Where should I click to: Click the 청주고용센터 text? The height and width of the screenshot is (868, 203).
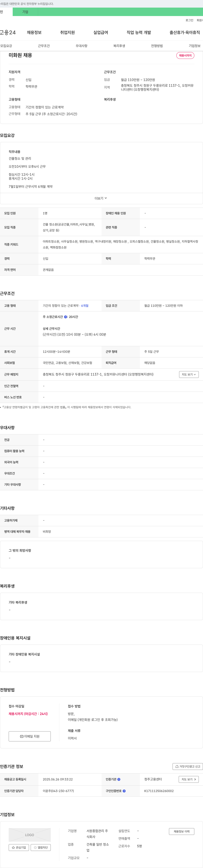[x=153, y=779]
